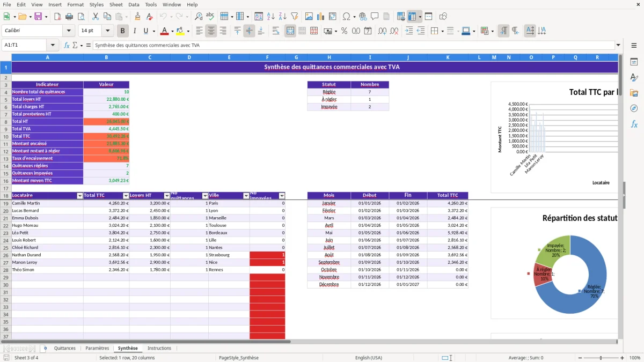This screenshot has width=644, height=362.
Task: Open the Calibri font name dropdown
Action: click(68, 31)
